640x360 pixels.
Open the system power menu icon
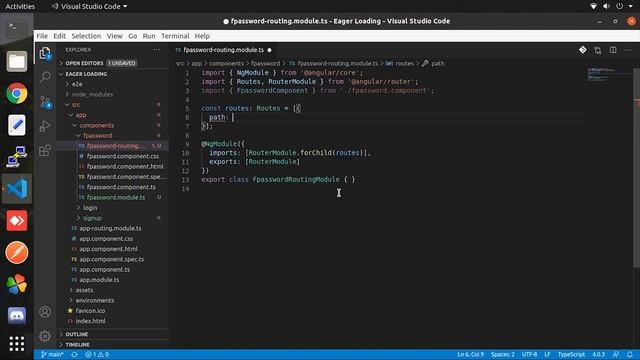click(620, 6)
